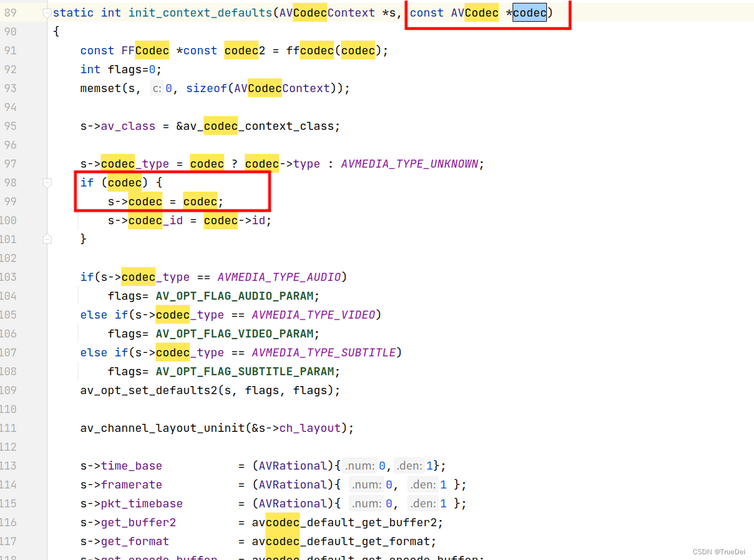The height and width of the screenshot is (560, 754).
Task: Click the memset call on line 93
Action: (101, 88)
